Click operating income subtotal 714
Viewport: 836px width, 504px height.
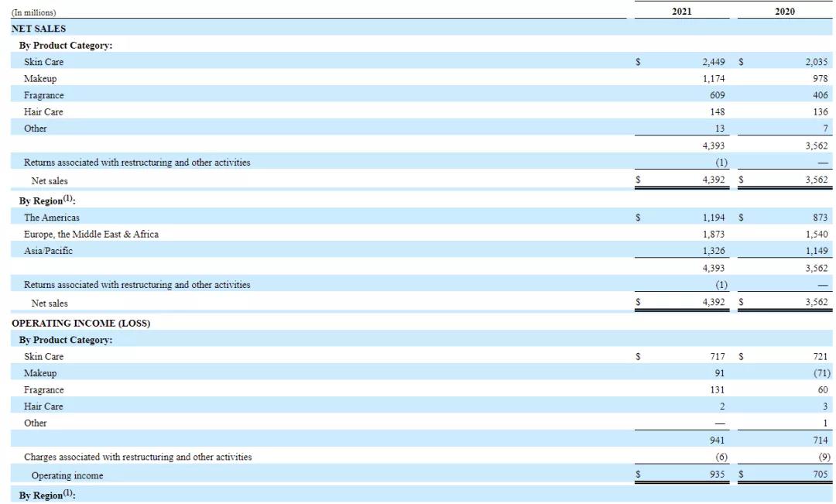coord(821,440)
